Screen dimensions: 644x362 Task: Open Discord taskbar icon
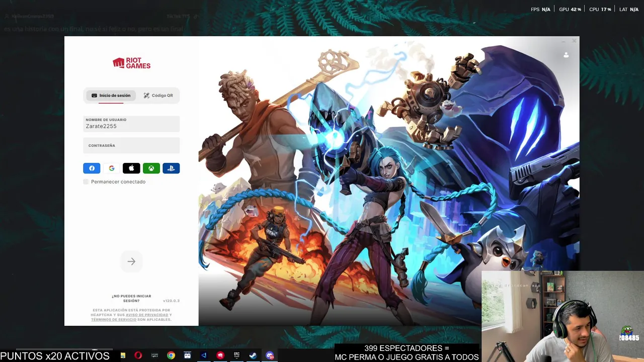[x=270, y=355]
